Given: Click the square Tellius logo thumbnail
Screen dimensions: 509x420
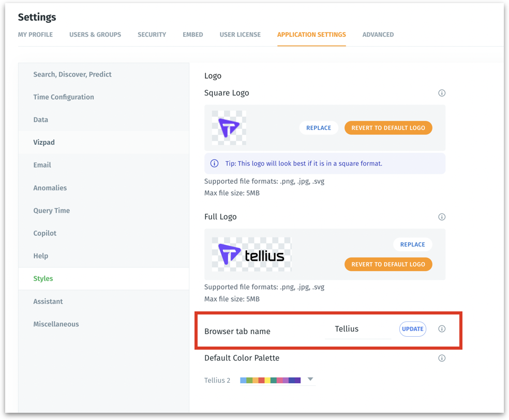Looking at the screenshot, I should [229, 128].
